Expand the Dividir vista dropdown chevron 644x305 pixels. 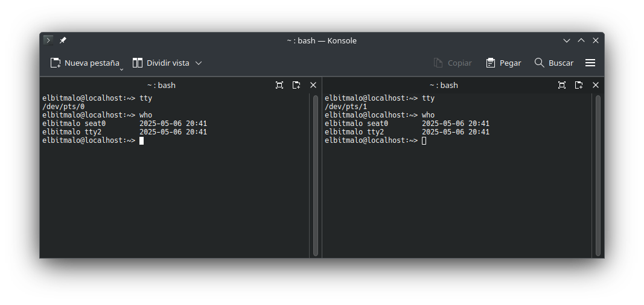[x=199, y=63]
